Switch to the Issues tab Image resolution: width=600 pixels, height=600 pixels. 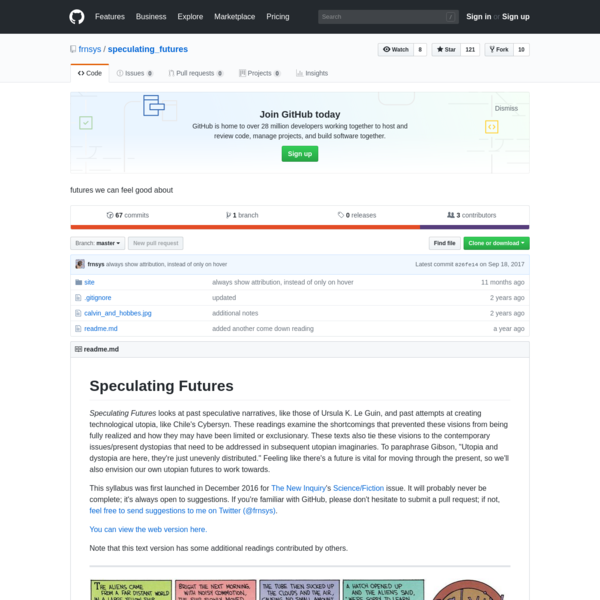click(134, 73)
